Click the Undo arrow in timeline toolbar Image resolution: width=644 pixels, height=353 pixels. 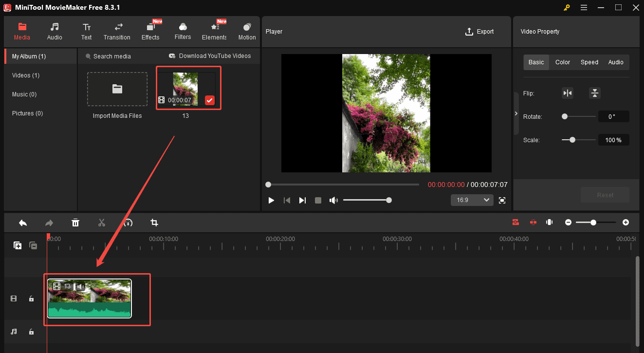[23, 223]
